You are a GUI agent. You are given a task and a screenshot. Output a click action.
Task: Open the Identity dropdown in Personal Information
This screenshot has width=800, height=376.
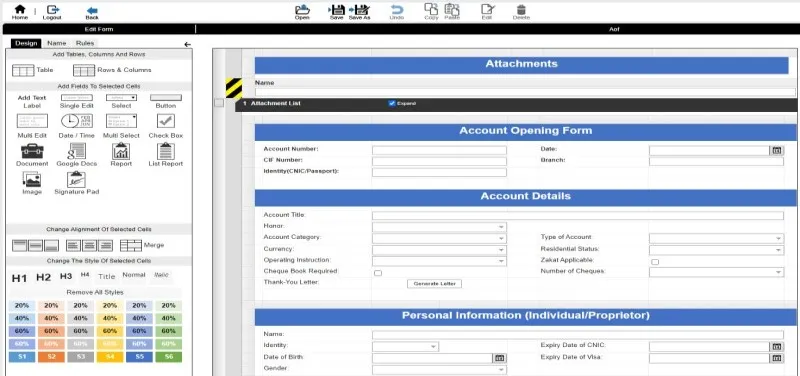pyautogui.click(x=406, y=347)
